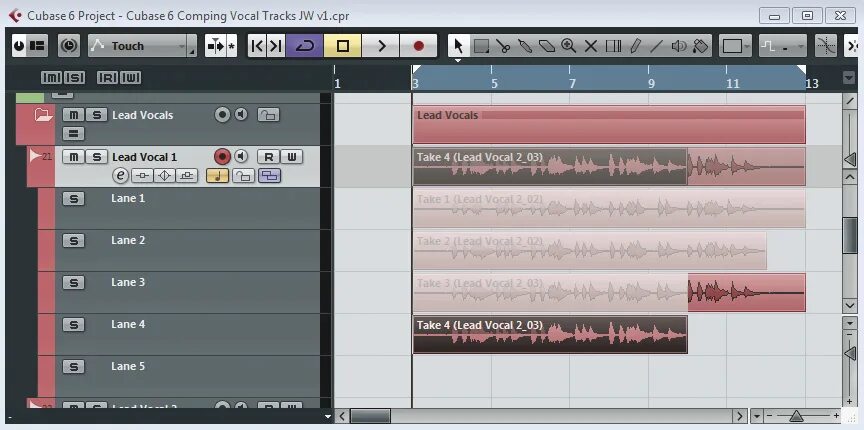Viewport: 864px width, 430px height.
Task: Open the snap type dropdown
Action: (x=782, y=46)
